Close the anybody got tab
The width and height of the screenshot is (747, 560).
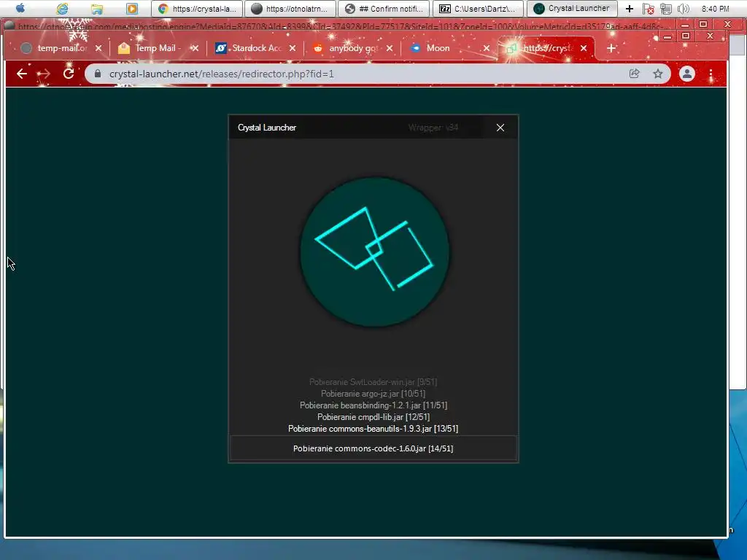(x=390, y=48)
